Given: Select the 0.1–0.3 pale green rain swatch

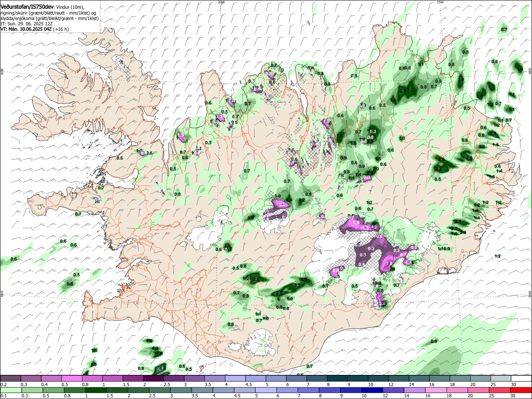Looking at the screenshot, I should click(x=12, y=390).
